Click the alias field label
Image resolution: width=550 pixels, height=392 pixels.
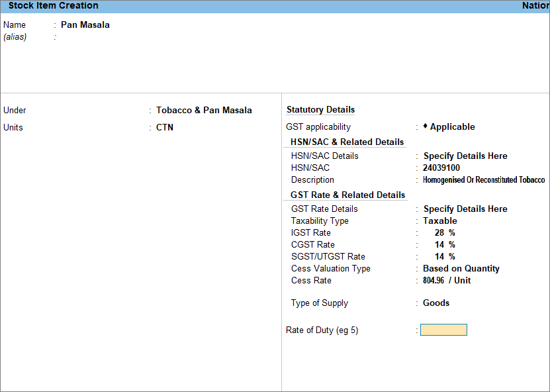click(x=15, y=37)
